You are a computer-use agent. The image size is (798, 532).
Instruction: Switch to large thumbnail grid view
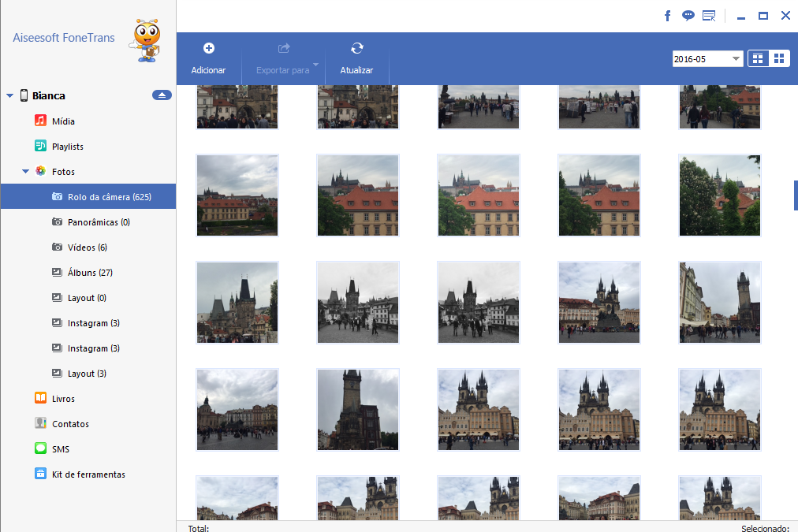(758, 58)
